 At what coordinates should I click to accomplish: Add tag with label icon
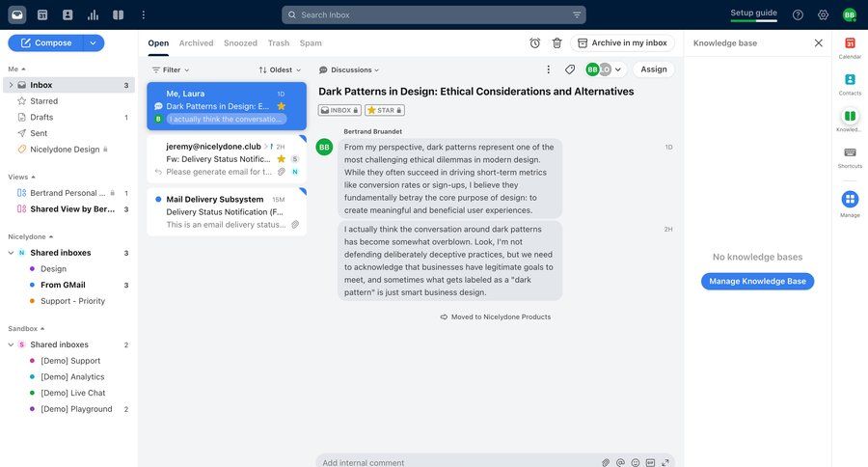(x=570, y=69)
